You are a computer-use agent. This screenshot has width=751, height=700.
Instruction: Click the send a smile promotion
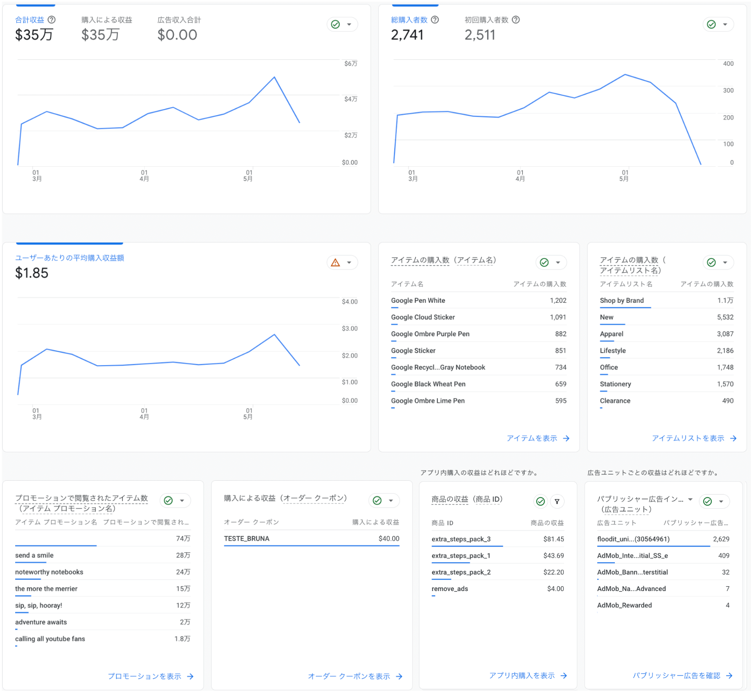(103, 555)
